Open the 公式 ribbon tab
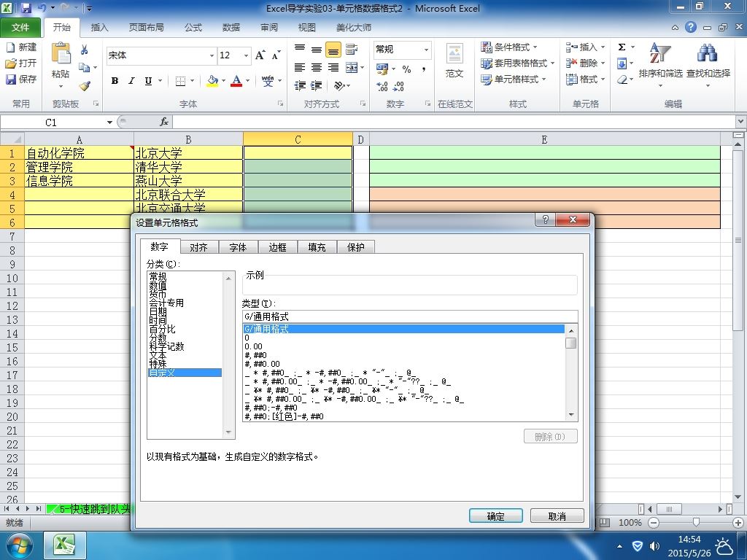Viewport: 747px width, 560px height. [x=193, y=27]
